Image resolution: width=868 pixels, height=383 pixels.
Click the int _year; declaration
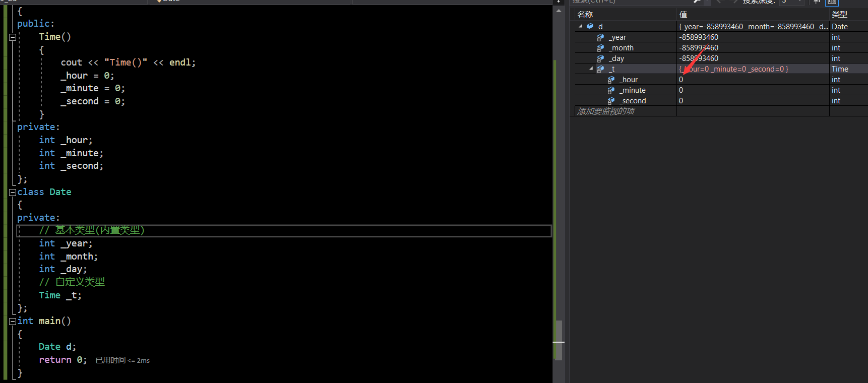[x=66, y=243]
